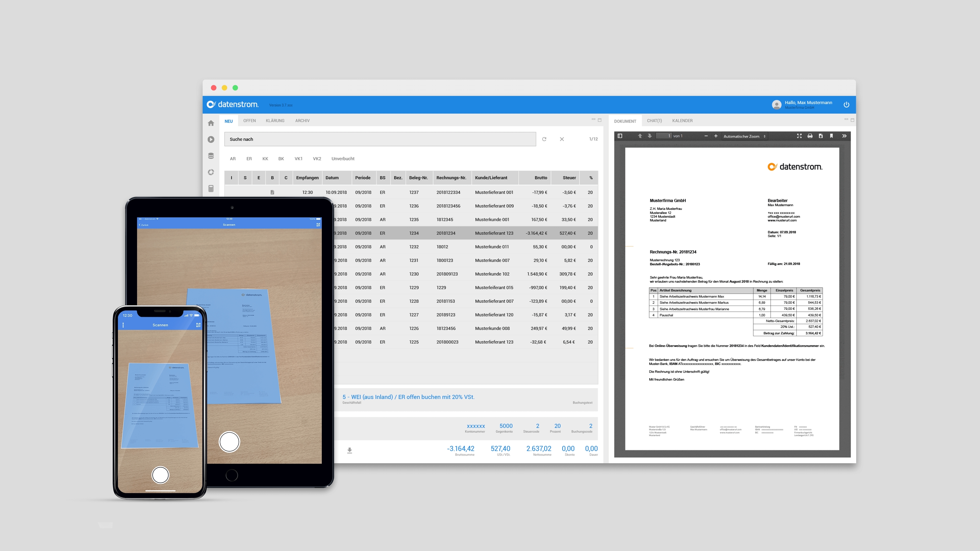Toggle the PDF viewer sidebar
Image resolution: width=980 pixels, height=551 pixels.
click(x=620, y=136)
